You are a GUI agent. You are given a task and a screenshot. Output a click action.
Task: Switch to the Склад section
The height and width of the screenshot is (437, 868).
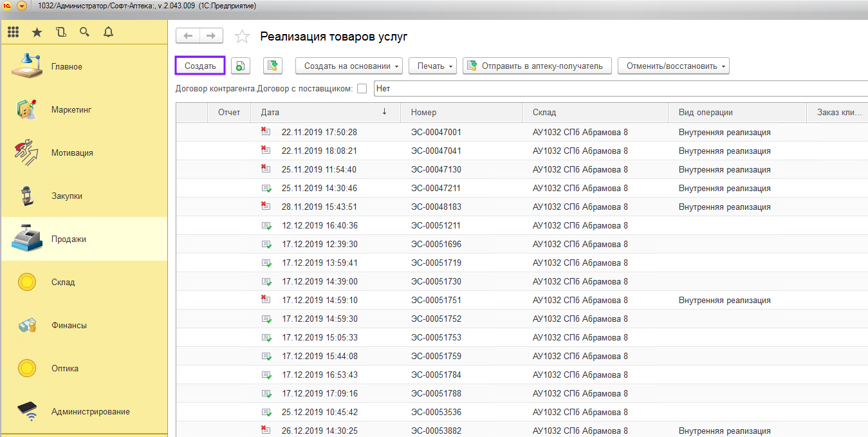tap(63, 282)
